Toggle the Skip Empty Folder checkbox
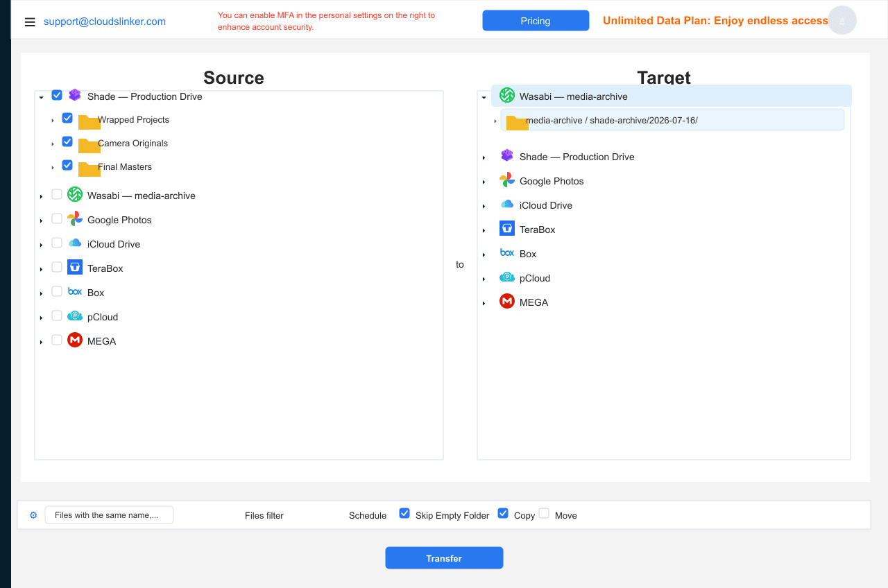 pos(404,513)
